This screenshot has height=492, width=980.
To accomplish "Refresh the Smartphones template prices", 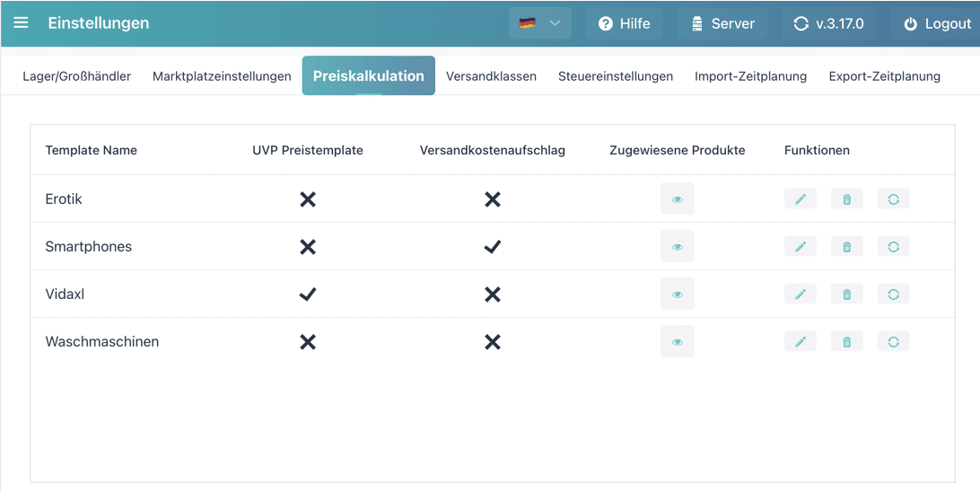I will click(893, 247).
